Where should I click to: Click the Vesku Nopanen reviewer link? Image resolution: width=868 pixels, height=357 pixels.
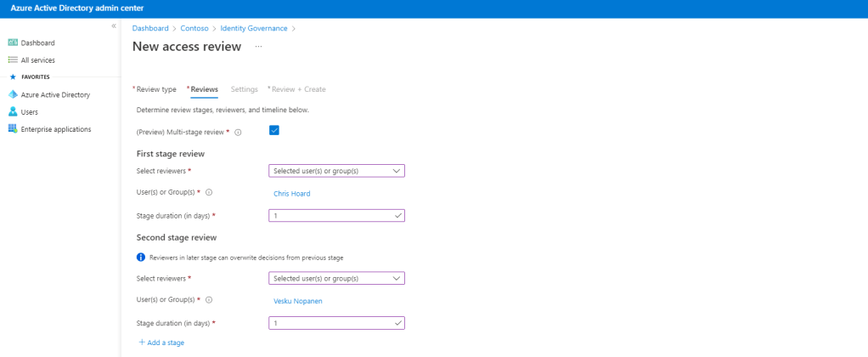point(298,301)
